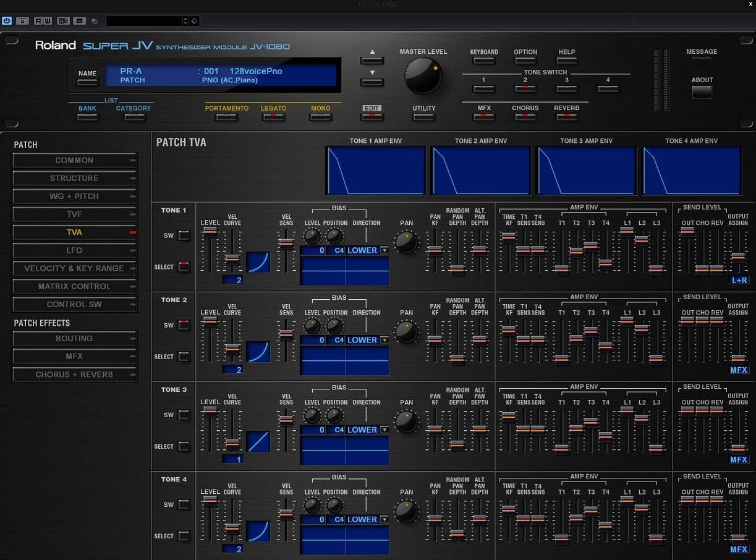Toggle the Tone 4 SW button
The height and width of the screenshot is (560, 756).
[184, 504]
